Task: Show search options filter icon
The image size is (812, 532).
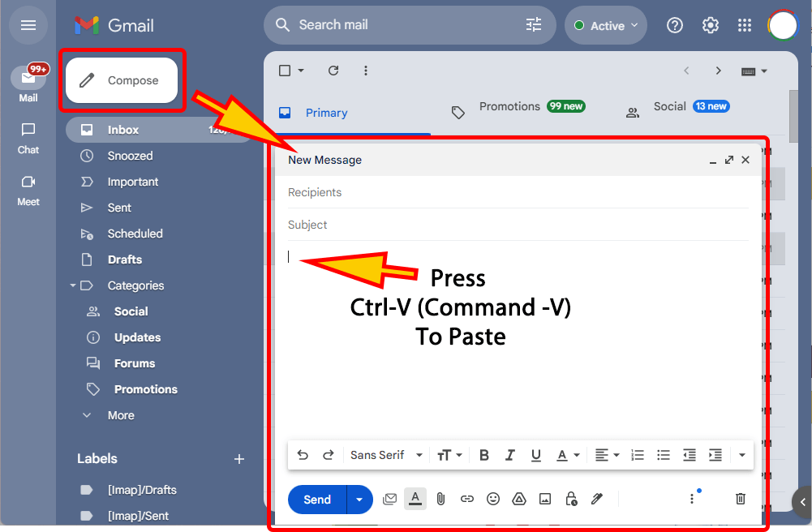Action: [534, 24]
